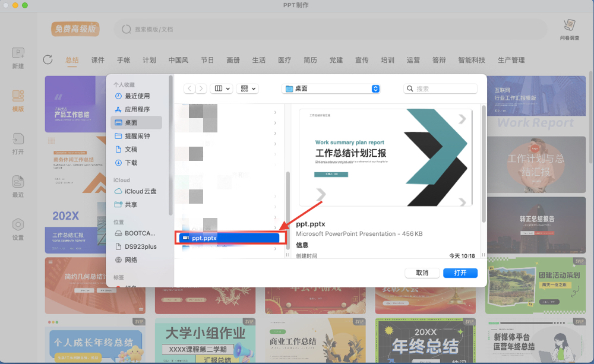
Task: Refresh templates using the reload icon
Action: (x=48, y=60)
